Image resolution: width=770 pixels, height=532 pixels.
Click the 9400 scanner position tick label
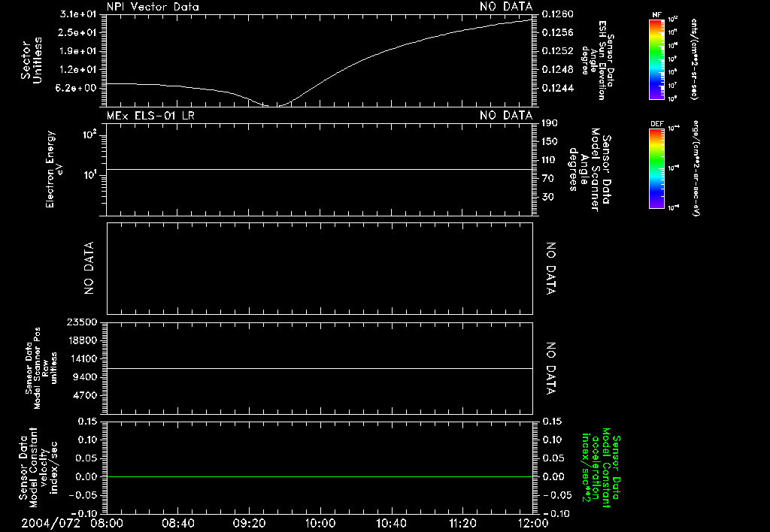(x=84, y=377)
